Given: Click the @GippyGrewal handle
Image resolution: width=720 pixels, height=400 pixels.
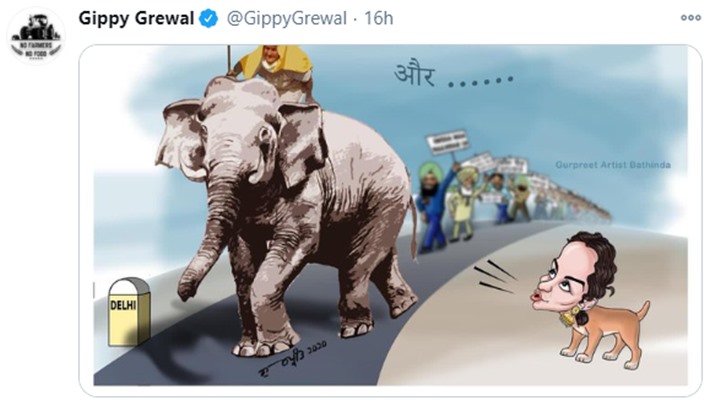Looking at the screenshot, I should (287, 18).
